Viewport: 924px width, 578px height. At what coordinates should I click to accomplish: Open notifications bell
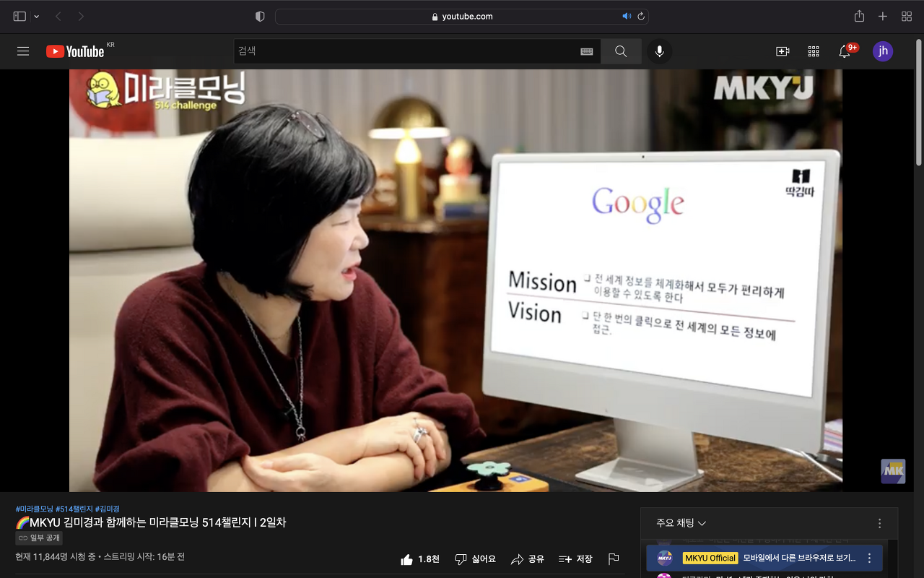(845, 51)
